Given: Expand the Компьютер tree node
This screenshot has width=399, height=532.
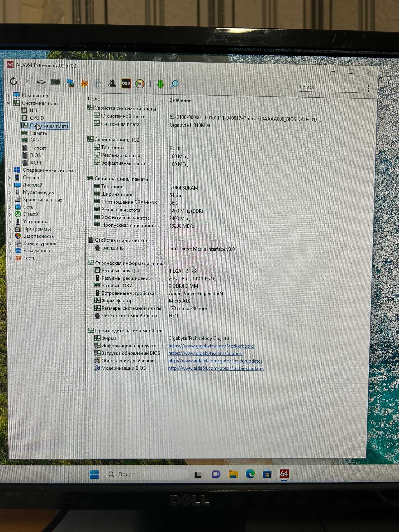Looking at the screenshot, I should point(8,96).
